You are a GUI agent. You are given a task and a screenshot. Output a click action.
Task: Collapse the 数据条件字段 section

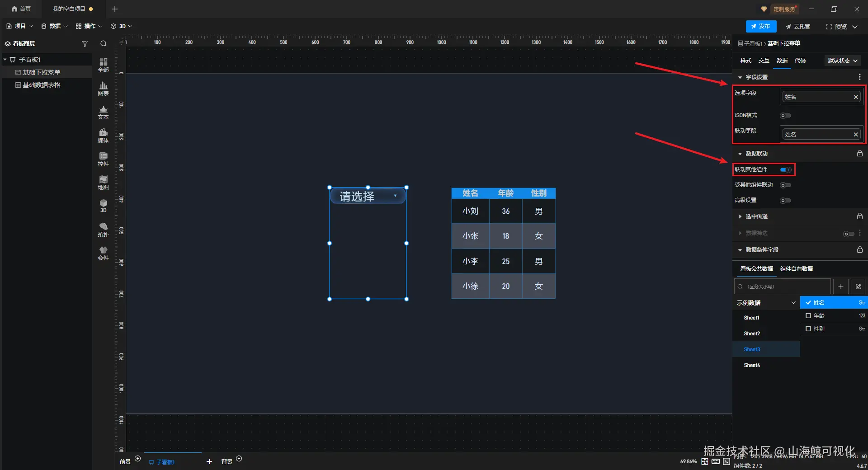pos(740,250)
